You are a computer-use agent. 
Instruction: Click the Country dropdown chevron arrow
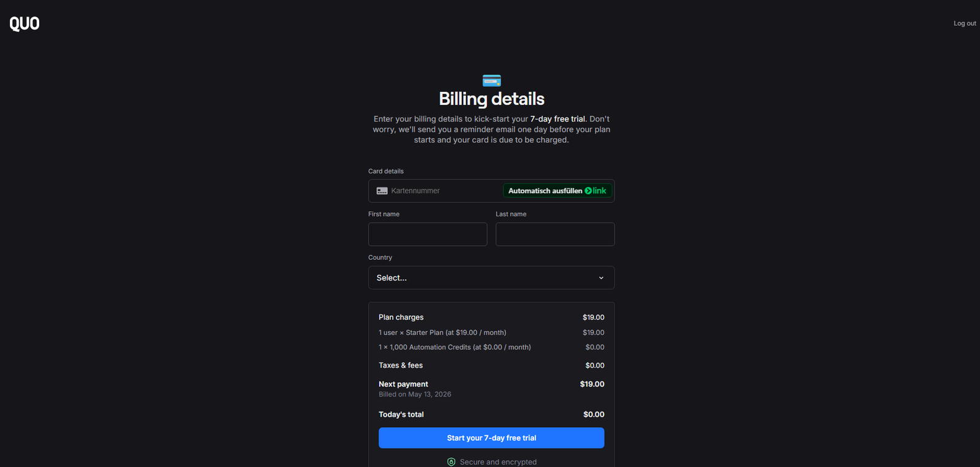[601, 278]
